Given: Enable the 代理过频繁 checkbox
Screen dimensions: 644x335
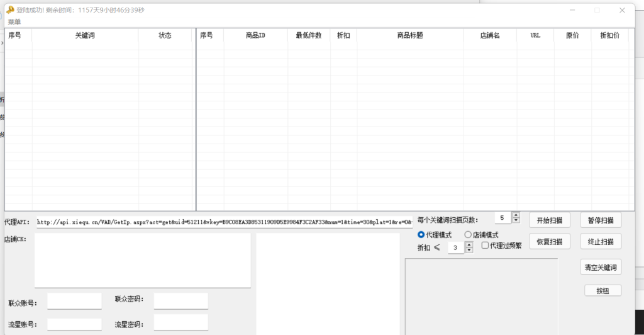Looking at the screenshot, I should (x=486, y=246).
